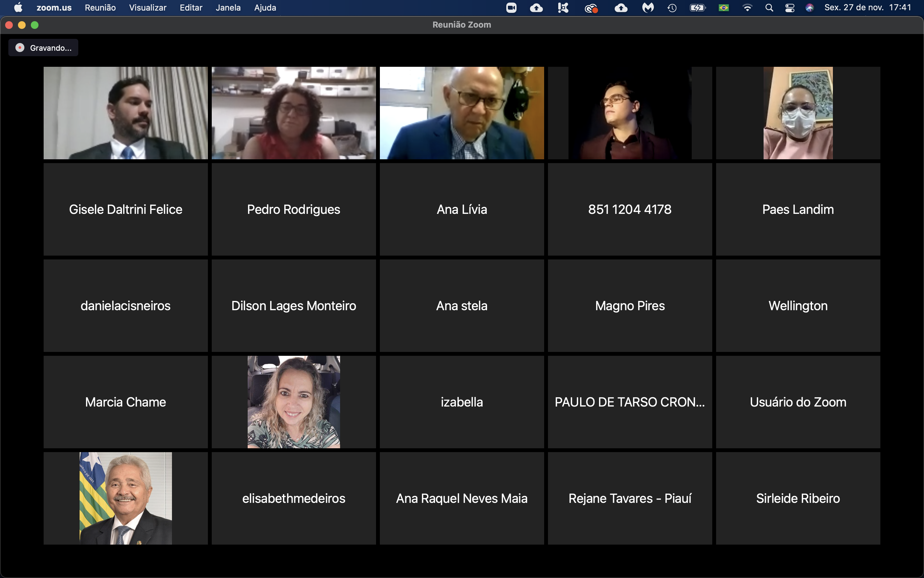
Task: Select profile photo of man beside flag
Action: (x=126, y=498)
